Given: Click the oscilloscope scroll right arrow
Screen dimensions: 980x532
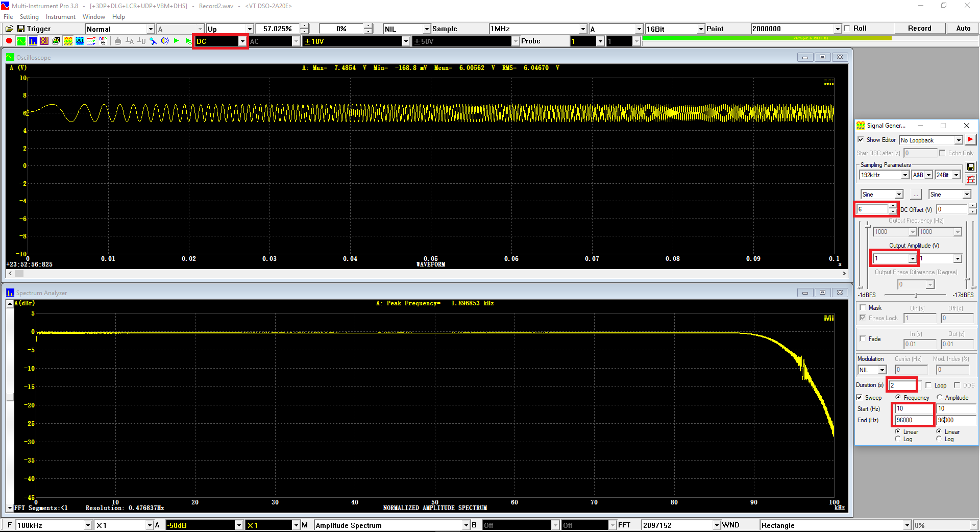Looking at the screenshot, I should (844, 273).
